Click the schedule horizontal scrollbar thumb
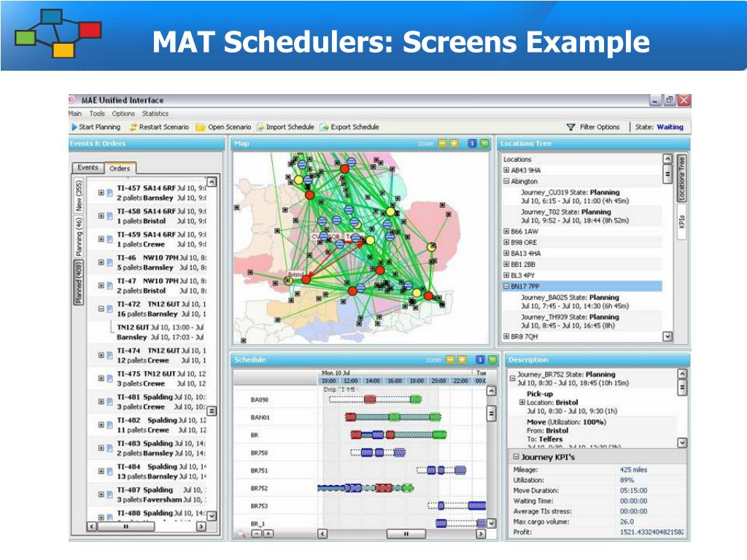The width and height of the screenshot is (747, 560). (406, 534)
